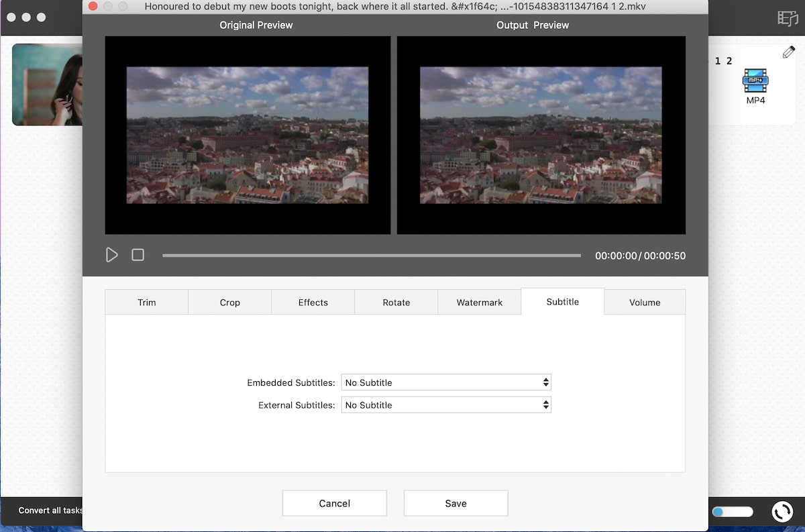The image size is (805, 532).
Task: Switch to the Trim tab
Action: (146, 303)
